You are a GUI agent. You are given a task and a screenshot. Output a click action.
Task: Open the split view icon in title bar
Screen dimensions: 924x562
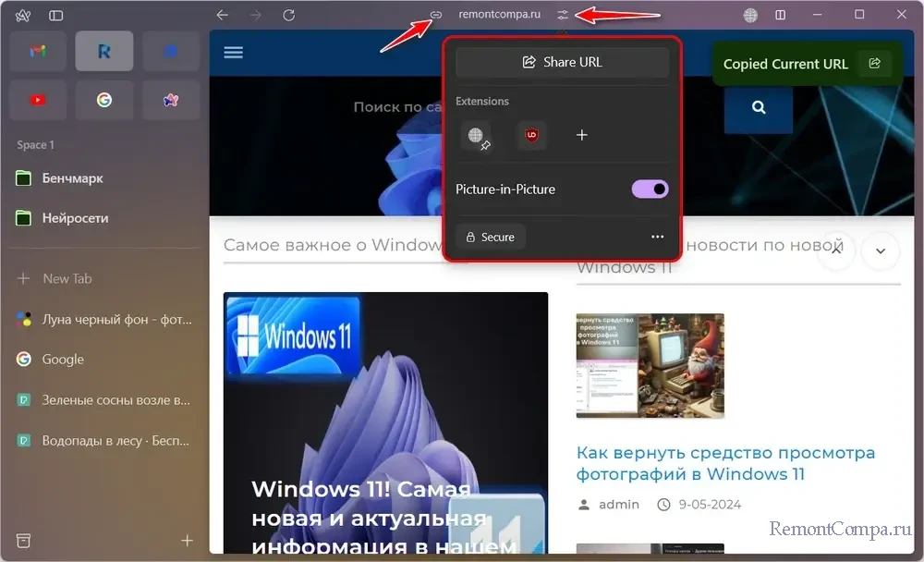781,15
